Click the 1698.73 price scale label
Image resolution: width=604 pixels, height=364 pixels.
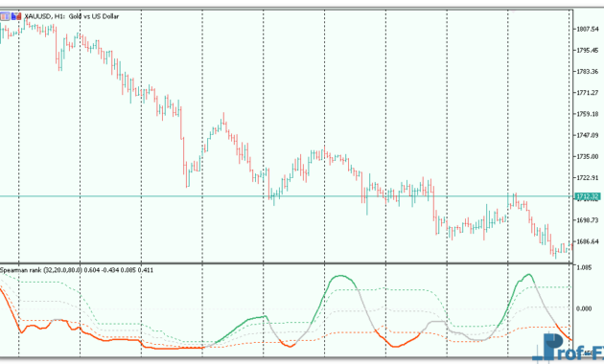tap(588, 220)
